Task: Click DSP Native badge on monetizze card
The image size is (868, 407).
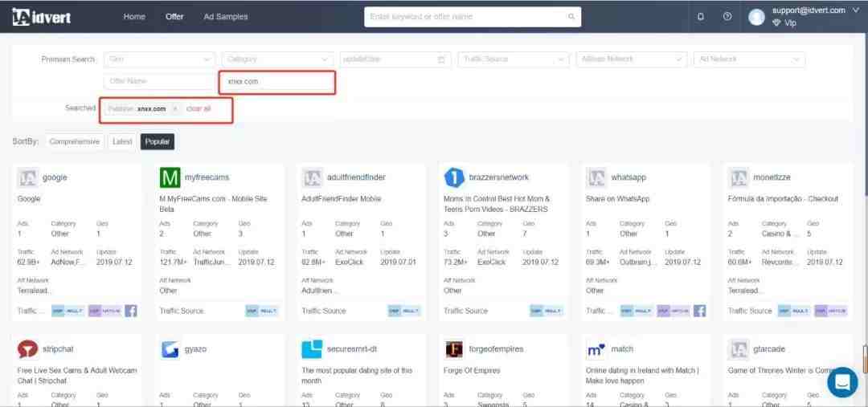Action: click(830, 311)
